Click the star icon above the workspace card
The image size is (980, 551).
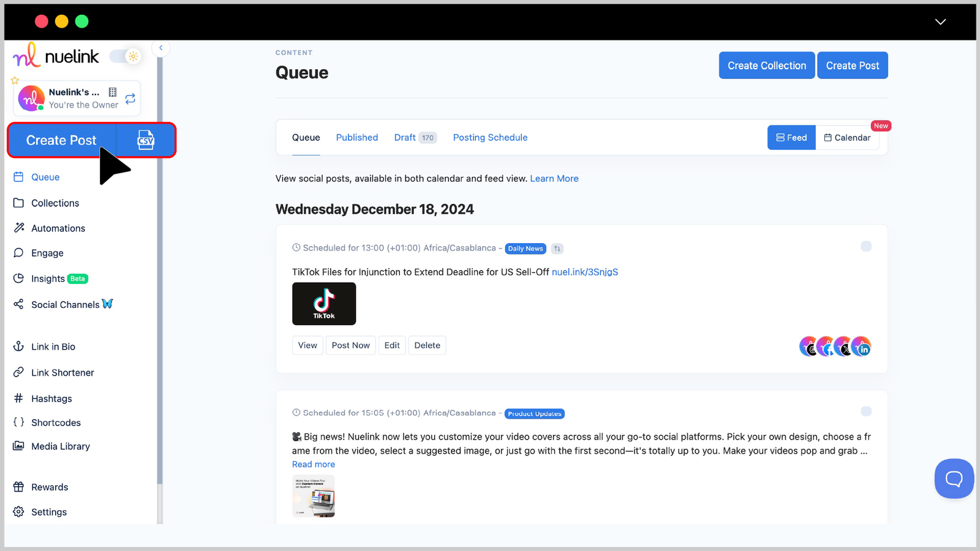point(14,80)
